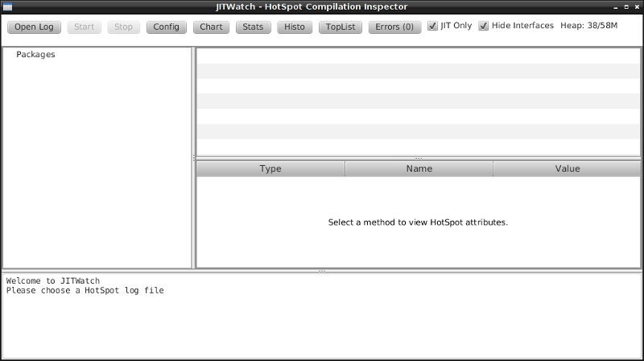
Task: Toggle the JIT Only checkbox
Action: click(x=432, y=26)
